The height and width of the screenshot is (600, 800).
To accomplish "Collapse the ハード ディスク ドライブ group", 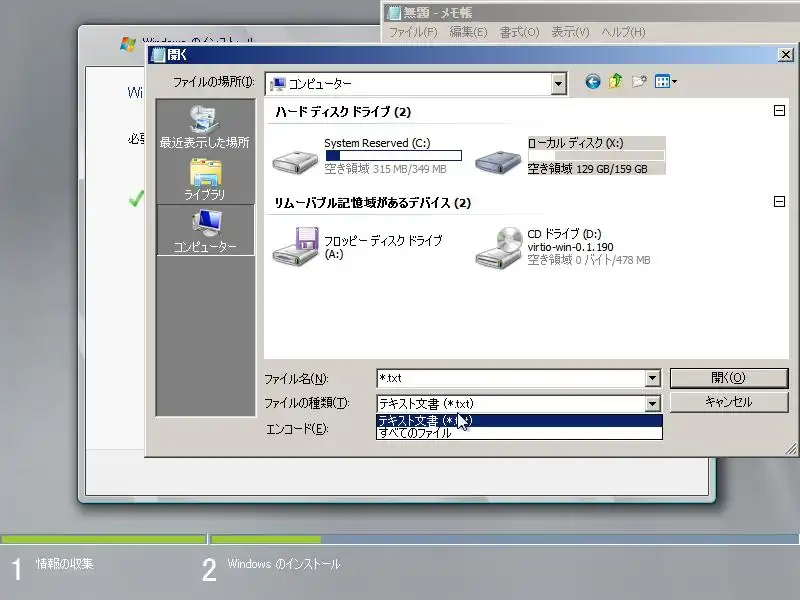I will tap(779, 110).
